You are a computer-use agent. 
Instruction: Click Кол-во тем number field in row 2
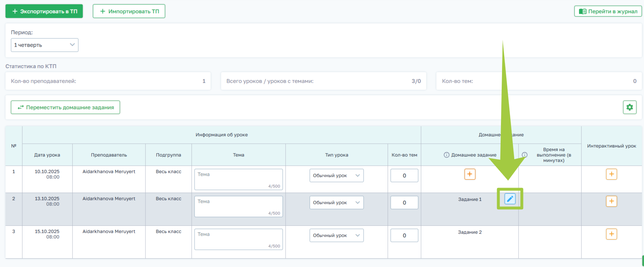point(404,203)
